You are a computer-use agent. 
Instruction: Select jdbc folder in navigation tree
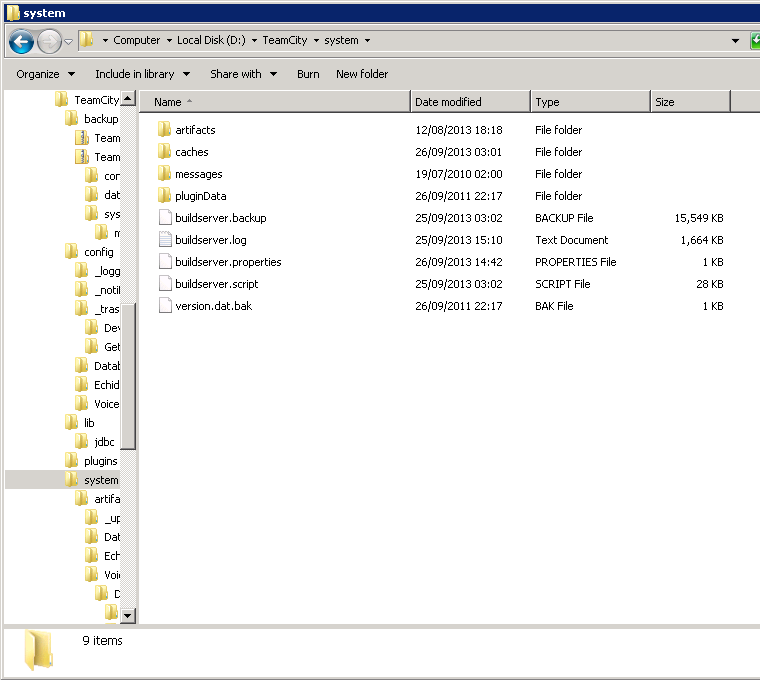click(104, 442)
